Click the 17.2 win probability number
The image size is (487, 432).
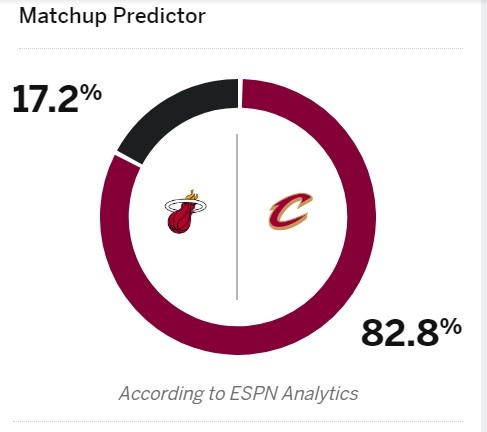(46, 99)
